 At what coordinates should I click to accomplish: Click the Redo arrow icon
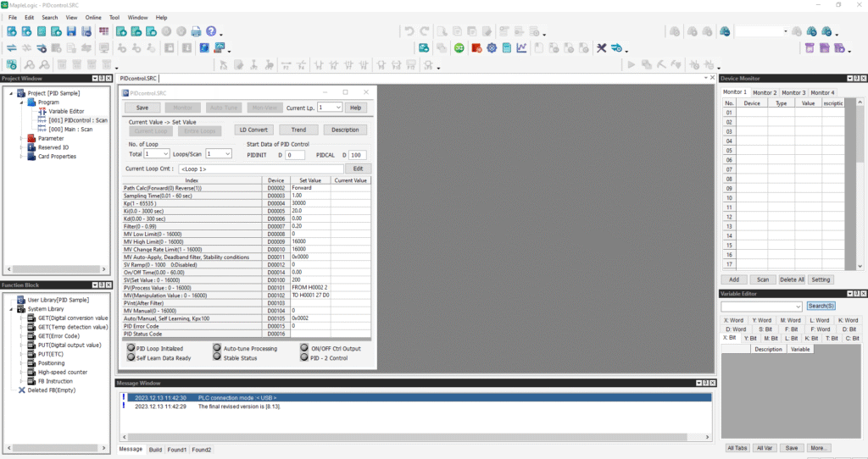tap(424, 31)
